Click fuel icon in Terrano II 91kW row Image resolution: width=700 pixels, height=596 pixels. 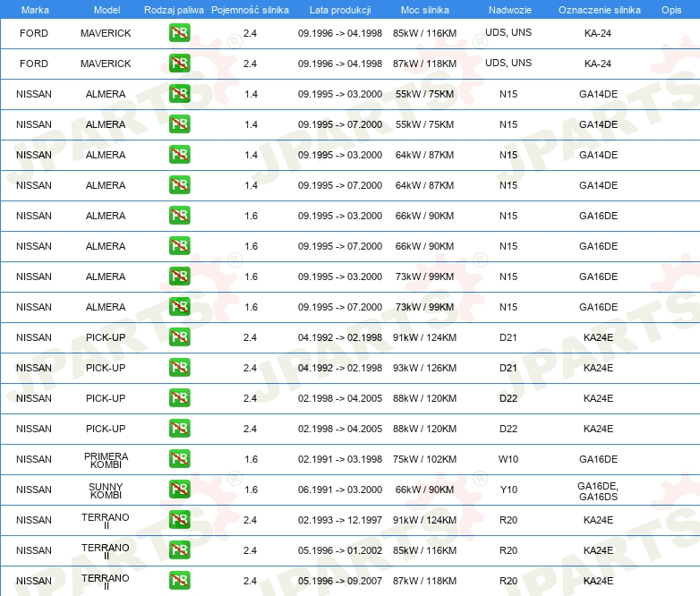[179, 519]
